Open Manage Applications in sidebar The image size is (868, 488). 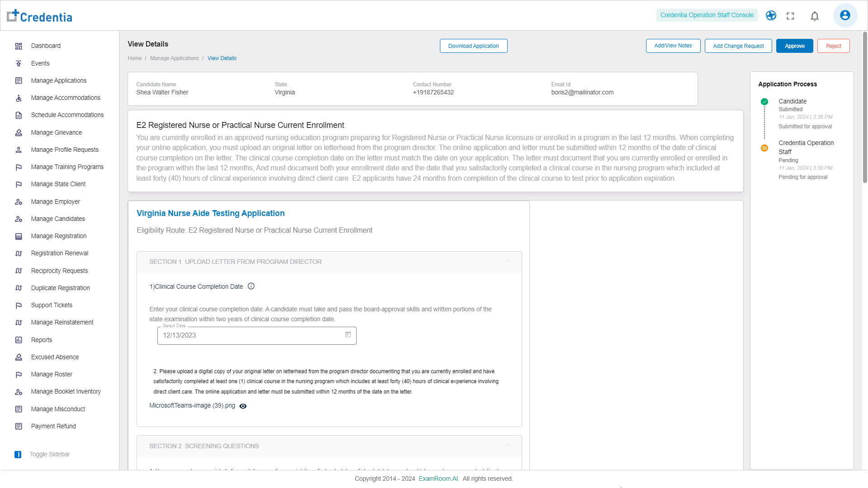[x=59, y=80]
